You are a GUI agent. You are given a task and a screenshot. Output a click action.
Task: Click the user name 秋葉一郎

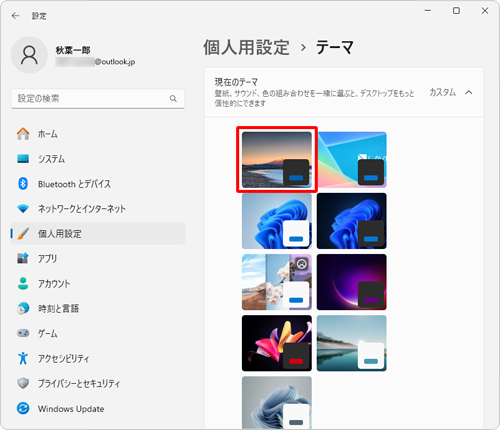[73, 50]
